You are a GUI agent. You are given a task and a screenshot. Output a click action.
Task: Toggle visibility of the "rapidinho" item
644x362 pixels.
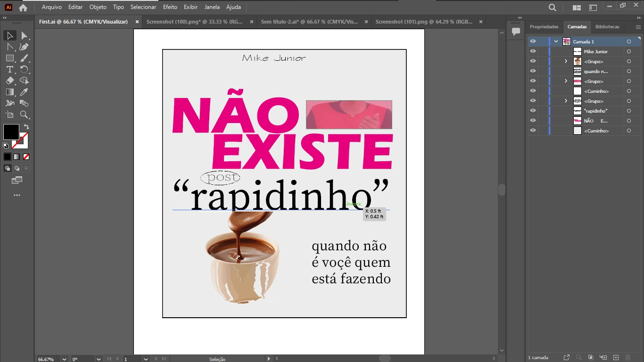[533, 111]
